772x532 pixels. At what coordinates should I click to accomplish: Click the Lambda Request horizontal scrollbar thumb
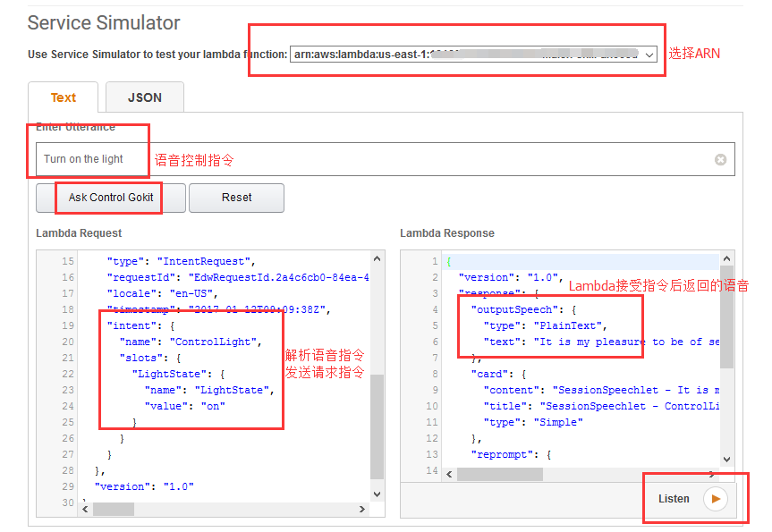(x=113, y=509)
